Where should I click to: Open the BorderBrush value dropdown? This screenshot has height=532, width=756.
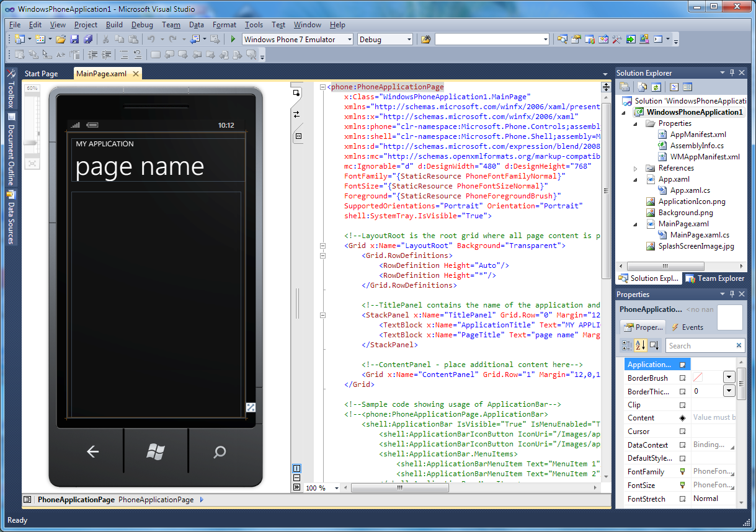pos(729,377)
